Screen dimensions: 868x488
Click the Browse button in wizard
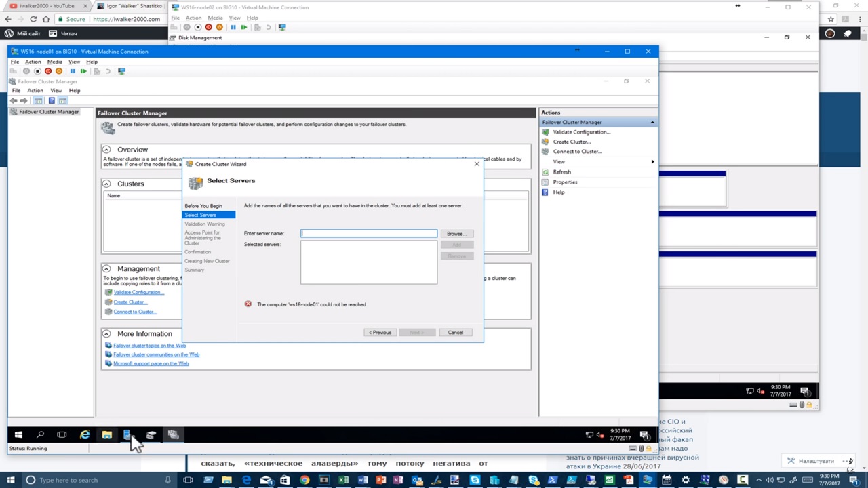tap(456, 234)
